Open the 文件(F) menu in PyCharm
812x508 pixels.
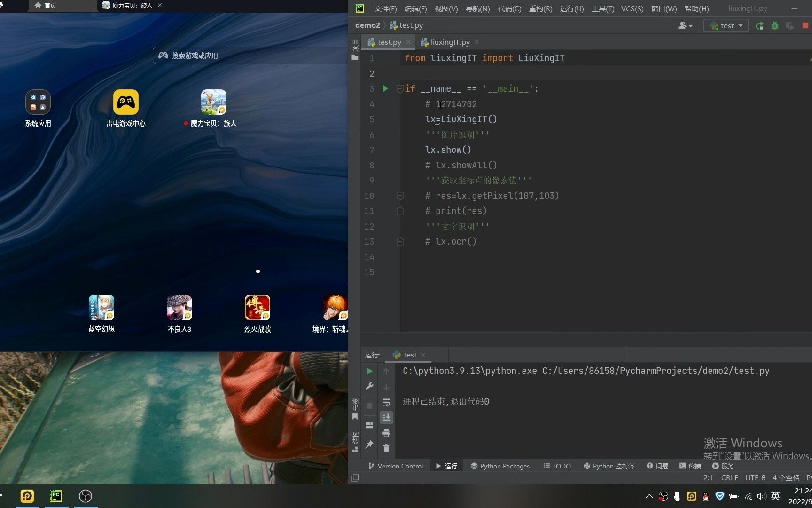coord(385,8)
